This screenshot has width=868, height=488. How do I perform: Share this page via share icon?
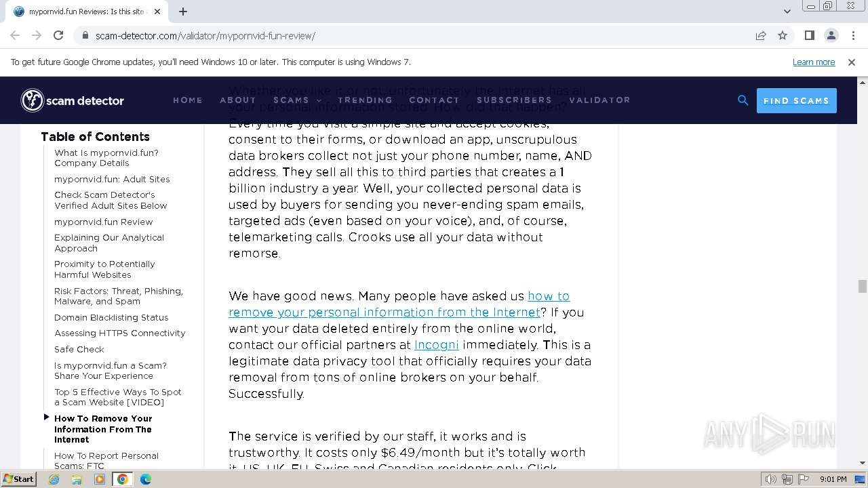point(761,35)
